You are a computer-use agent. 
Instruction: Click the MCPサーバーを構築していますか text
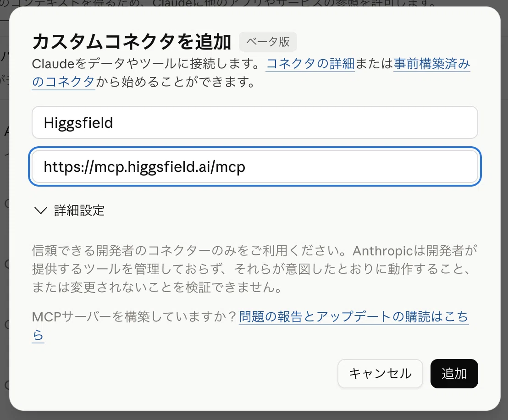point(135,317)
